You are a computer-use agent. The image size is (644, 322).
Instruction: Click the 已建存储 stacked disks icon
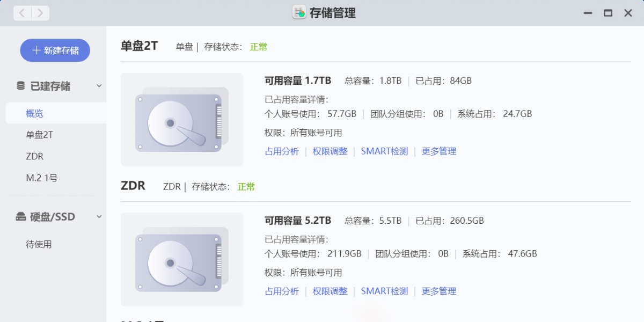(x=21, y=86)
